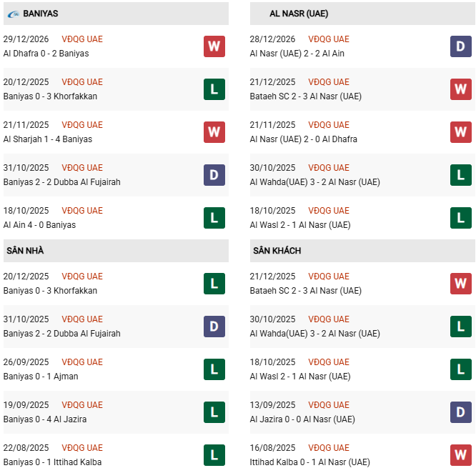The width and height of the screenshot is (476, 473).
Task: Click the L badge for Baniyas 0 - 1 Ajman
Action: pos(214,369)
